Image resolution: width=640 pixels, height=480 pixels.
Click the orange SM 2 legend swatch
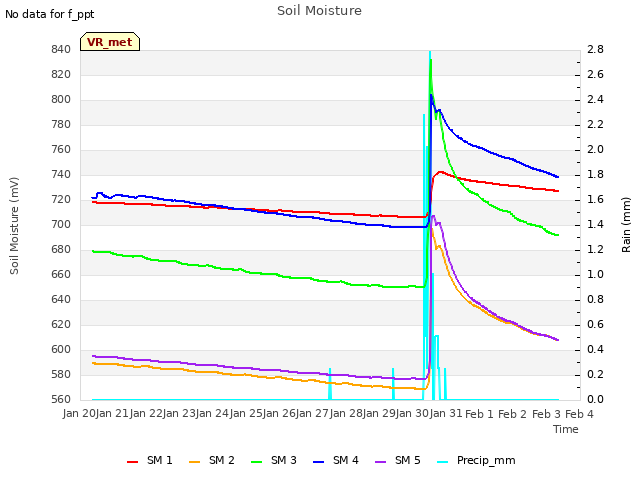tap(195, 462)
